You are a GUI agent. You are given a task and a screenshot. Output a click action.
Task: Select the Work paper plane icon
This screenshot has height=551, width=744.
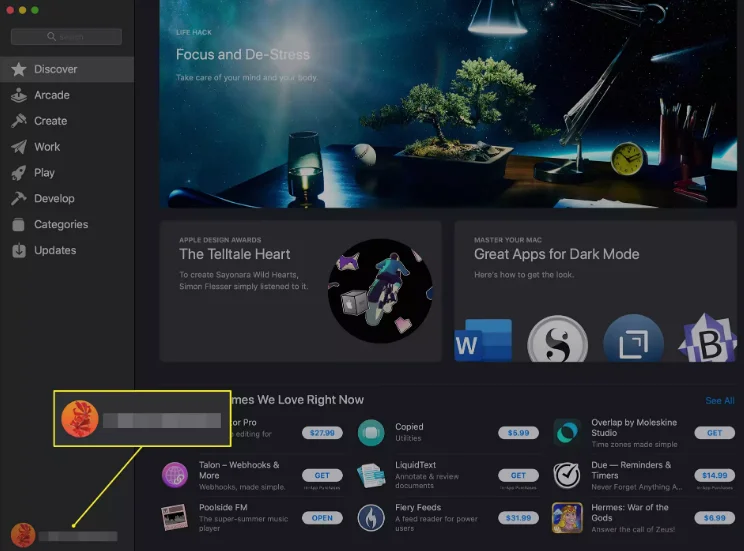tap(19, 147)
